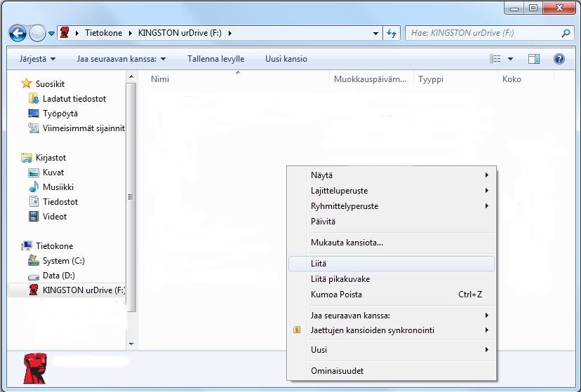
Task: Select Tietokone in address bar path
Action: point(103,33)
